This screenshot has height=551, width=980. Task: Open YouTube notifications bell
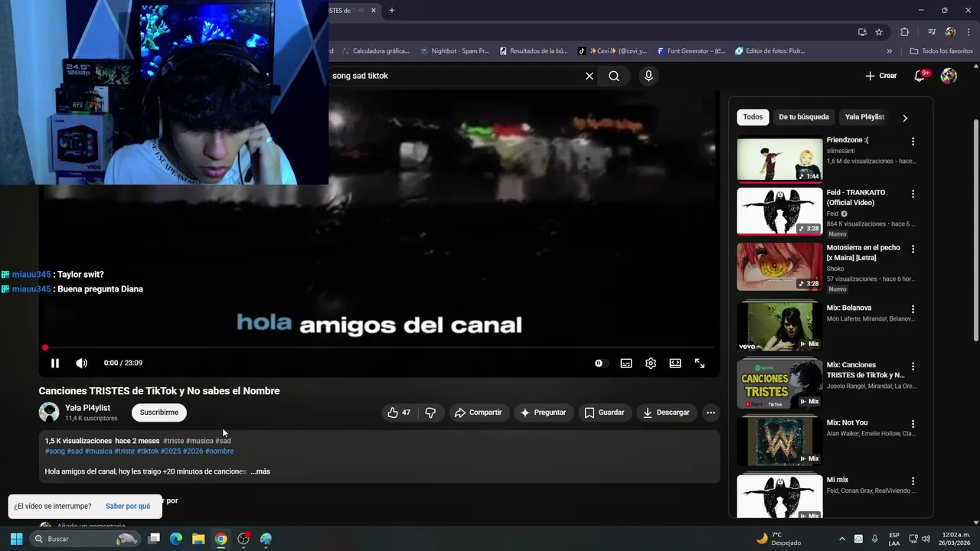click(x=921, y=76)
